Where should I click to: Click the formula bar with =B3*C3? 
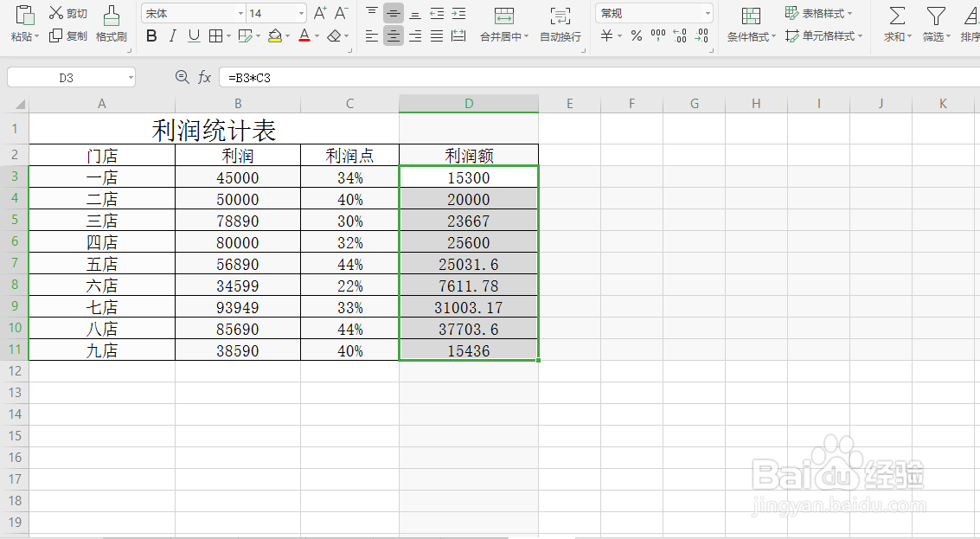599,78
